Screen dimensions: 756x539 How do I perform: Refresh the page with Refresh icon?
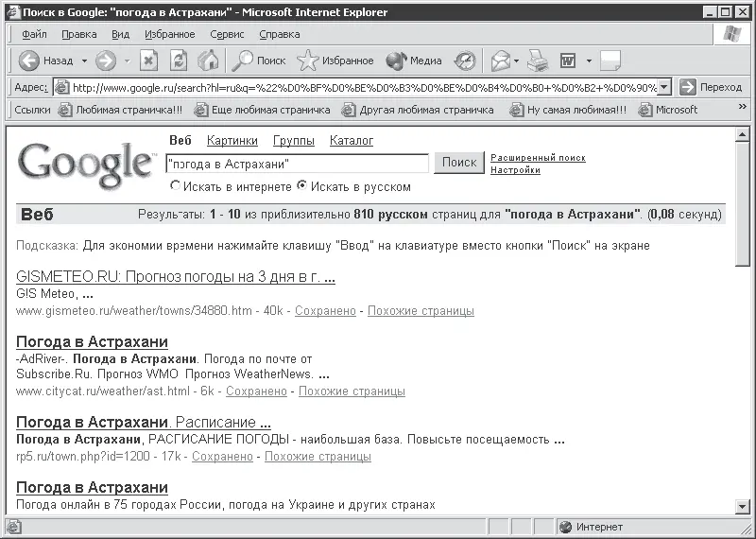pos(179,61)
